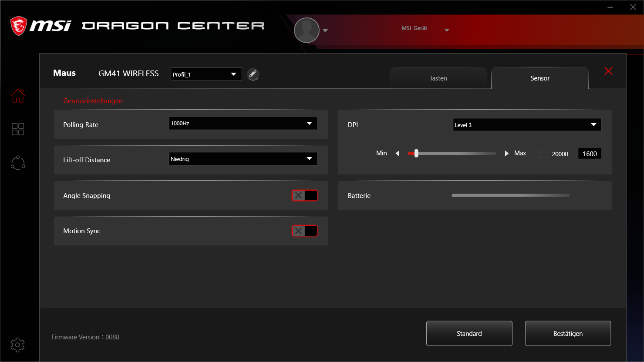Click the circular sync icon in sidebar

(18, 163)
